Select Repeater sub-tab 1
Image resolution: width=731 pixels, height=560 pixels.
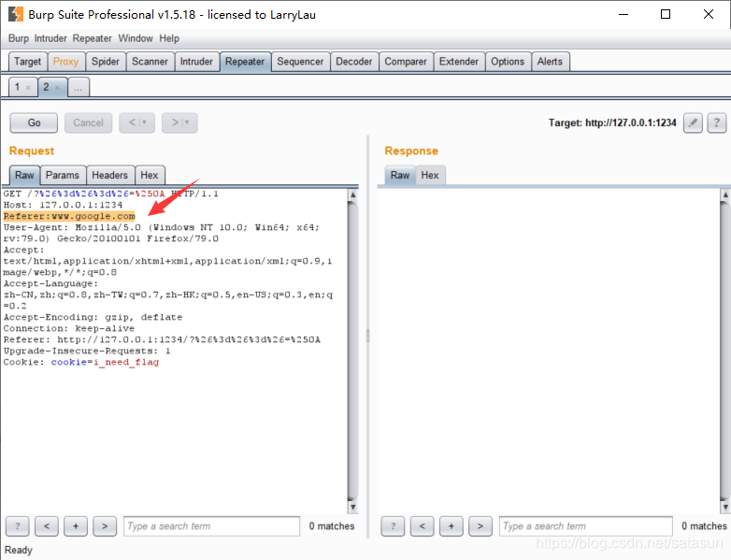(x=17, y=87)
